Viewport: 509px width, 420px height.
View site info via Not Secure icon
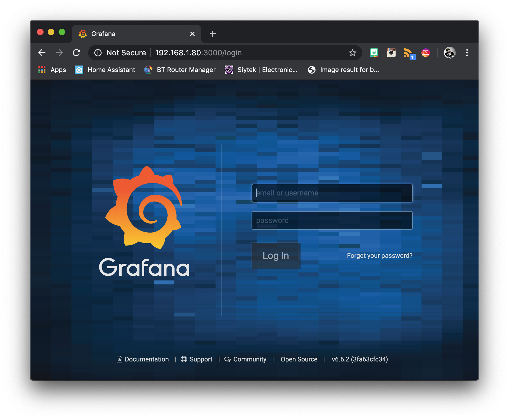pyautogui.click(x=98, y=53)
